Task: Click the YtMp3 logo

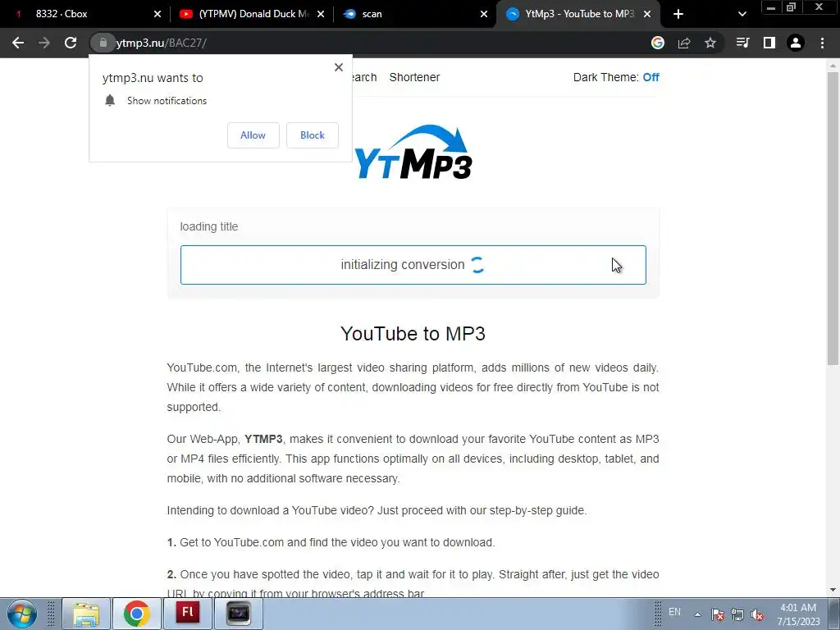Action: (x=413, y=152)
